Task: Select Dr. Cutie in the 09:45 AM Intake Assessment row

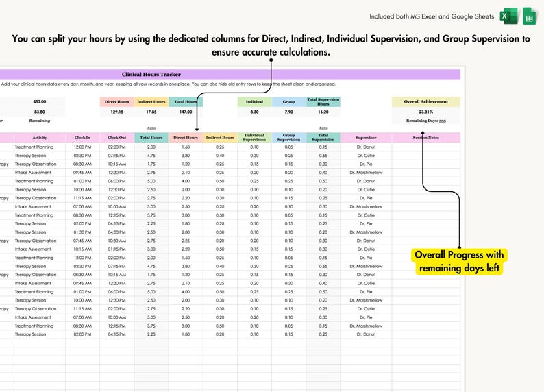Action: (x=366, y=283)
